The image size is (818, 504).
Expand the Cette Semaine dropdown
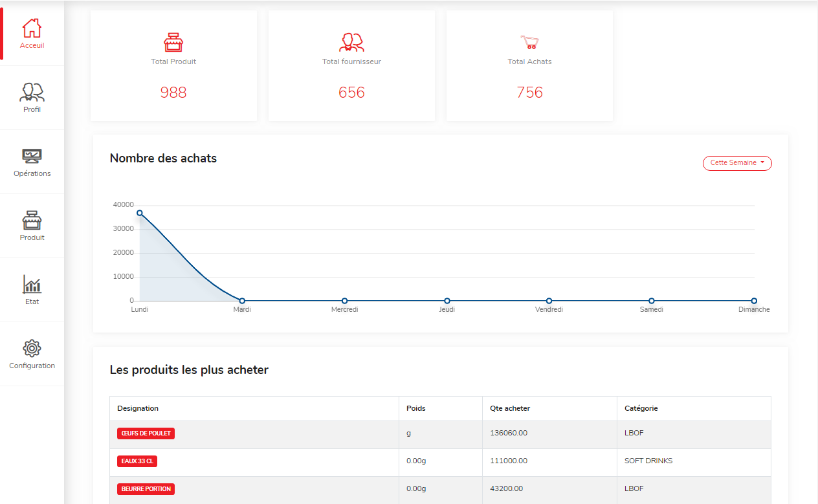pyautogui.click(x=737, y=163)
